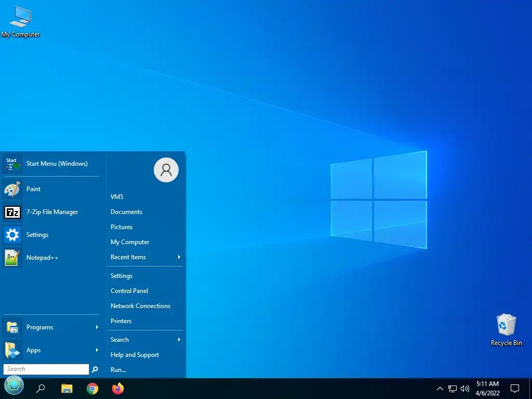The width and height of the screenshot is (532, 399).
Task: Launch Paint from its palette icon
Action: point(12,189)
